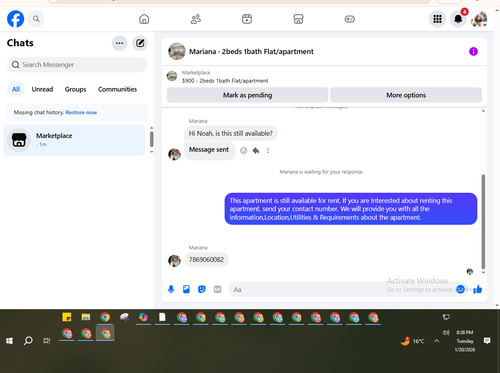This screenshot has height=373, width=500.
Task: Click the 'Hi Noah, is this still available?' message
Action: point(231,133)
